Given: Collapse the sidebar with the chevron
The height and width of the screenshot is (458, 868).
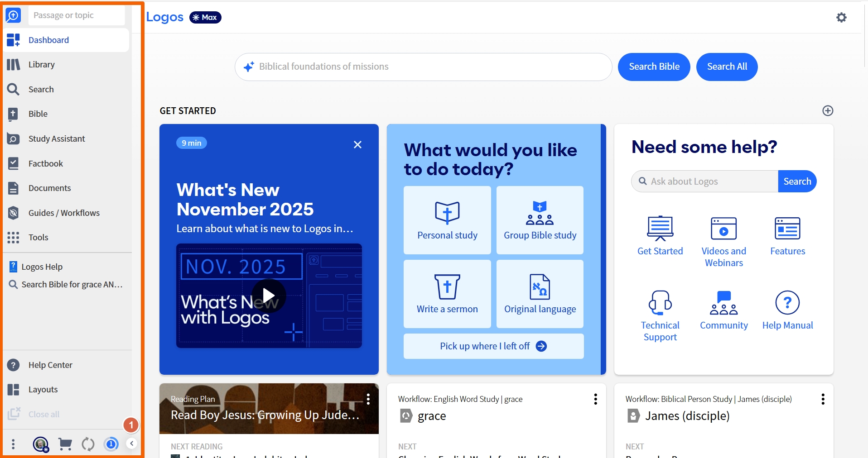Looking at the screenshot, I should 131,444.
